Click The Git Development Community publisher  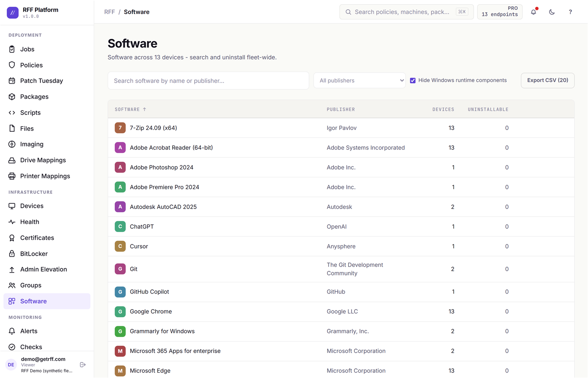click(x=355, y=269)
